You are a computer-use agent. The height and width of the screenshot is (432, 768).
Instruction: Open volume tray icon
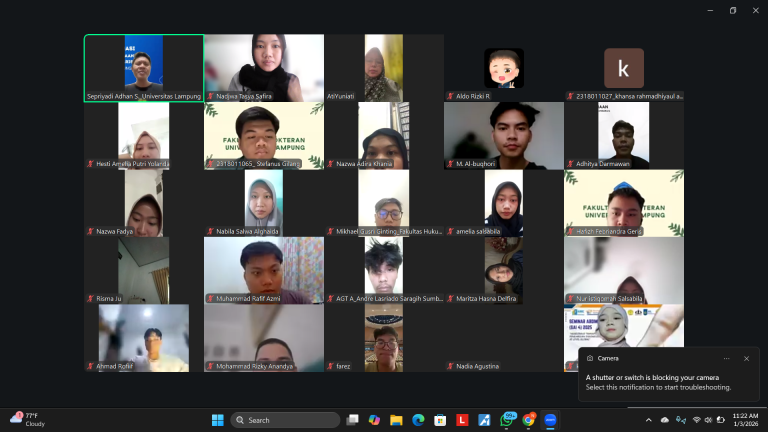[x=708, y=420]
